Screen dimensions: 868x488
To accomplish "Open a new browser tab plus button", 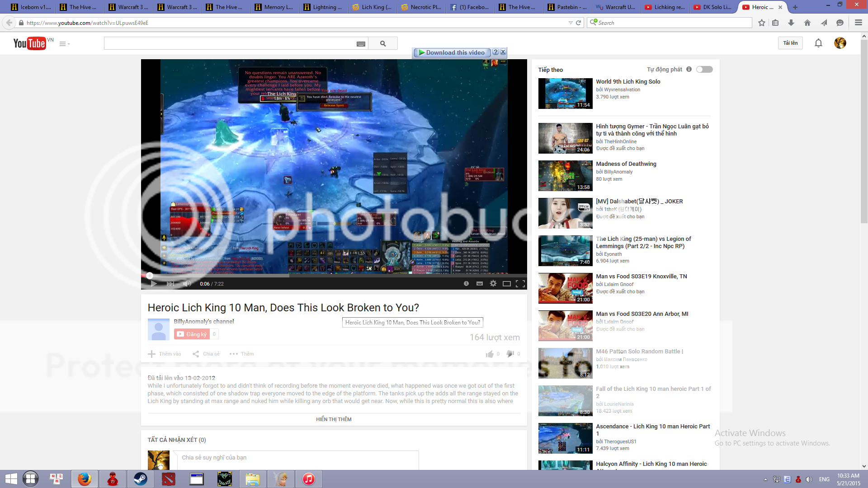I will [x=795, y=7].
